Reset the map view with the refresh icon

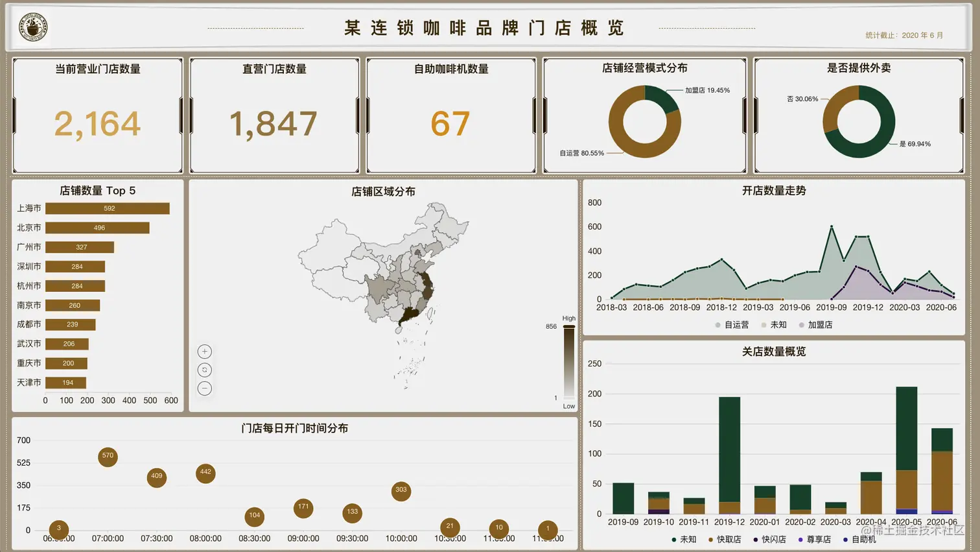[204, 370]
